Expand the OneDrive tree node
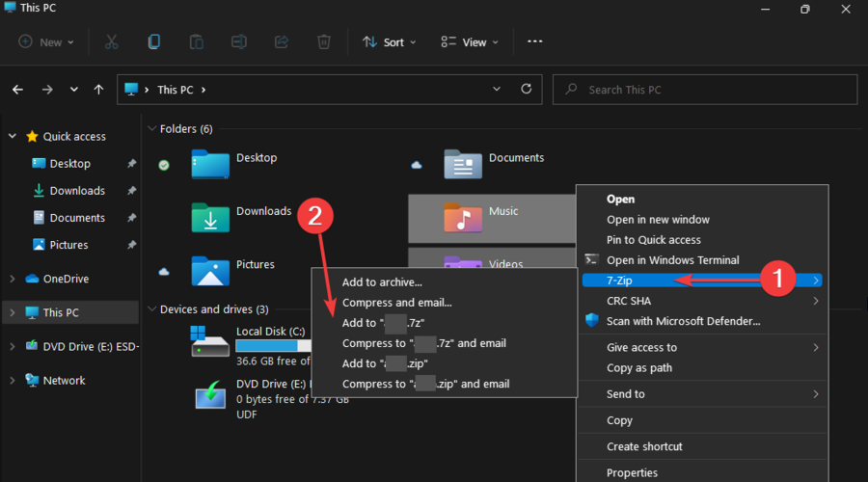The width and height of the screenshot is (868, 482). pyautogui.click(x=13, y=279)
